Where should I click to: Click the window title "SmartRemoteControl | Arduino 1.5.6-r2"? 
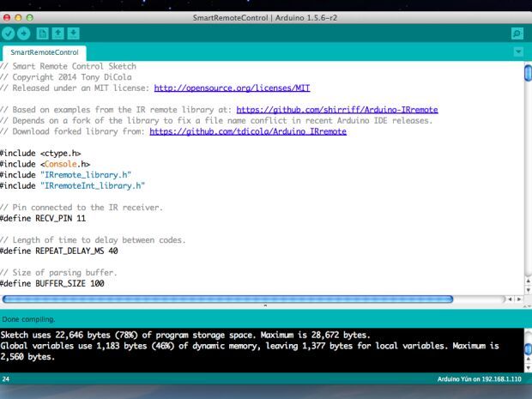(x=265, y=18)
